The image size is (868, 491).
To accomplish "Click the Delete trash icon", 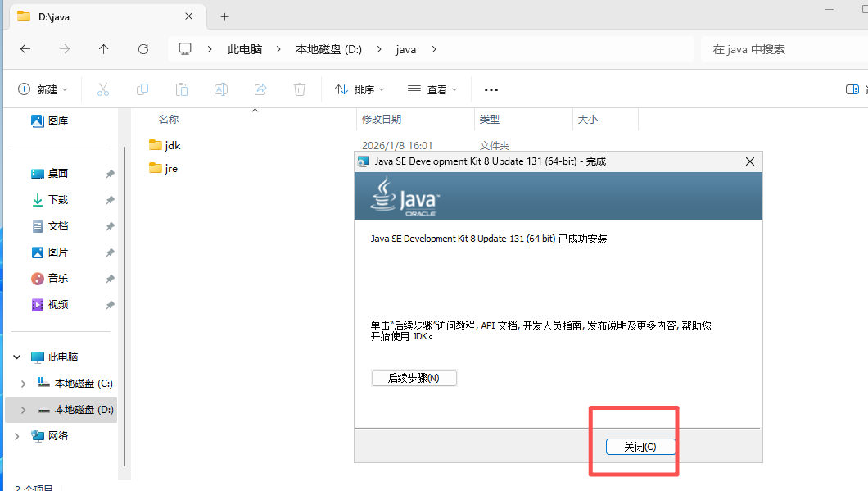I will (300, 89).
